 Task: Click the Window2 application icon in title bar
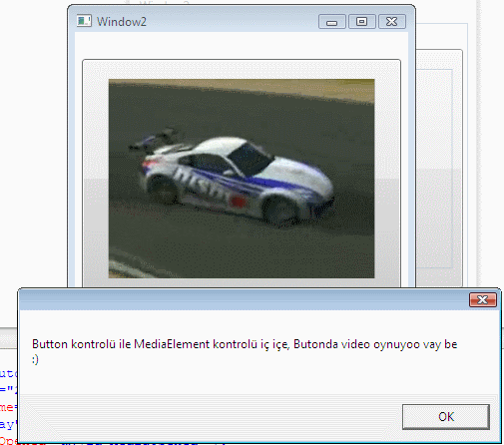pyautogui.click(x=84, y=21)
